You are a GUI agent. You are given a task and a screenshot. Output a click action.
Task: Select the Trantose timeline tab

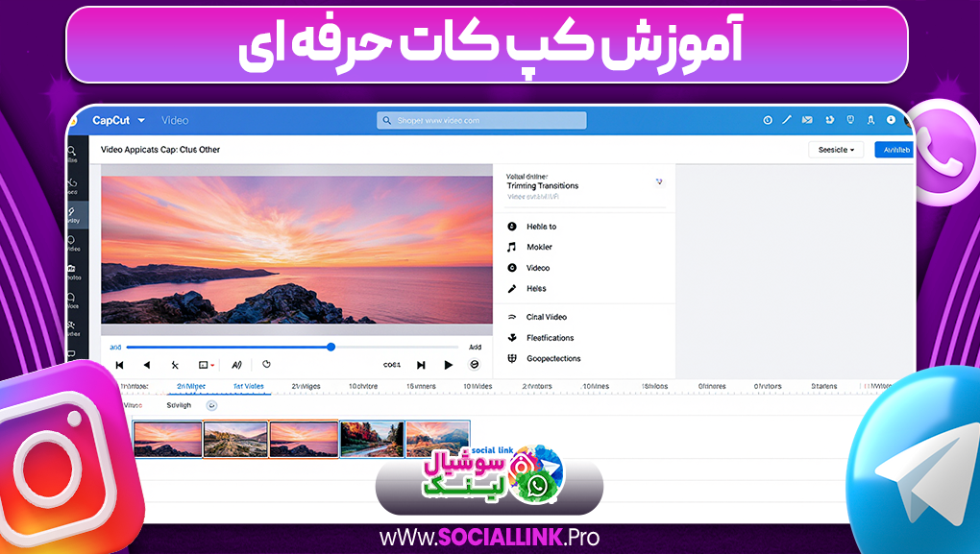[x=135, y=386]
